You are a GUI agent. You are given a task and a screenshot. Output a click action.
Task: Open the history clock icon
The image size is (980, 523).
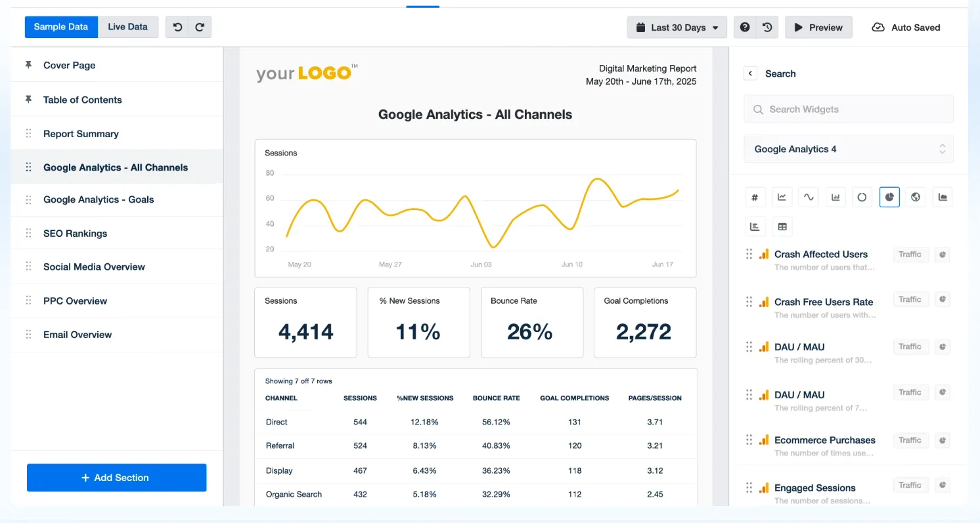(767, 28)
